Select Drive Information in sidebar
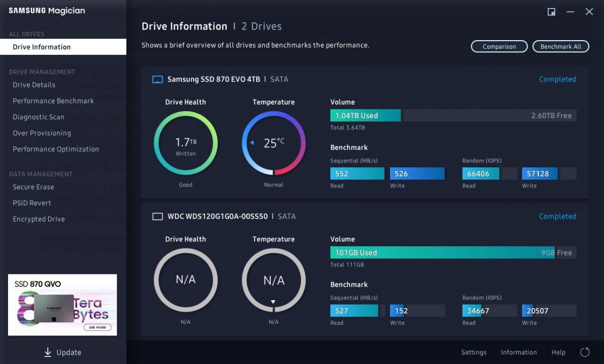 (63, 47)
